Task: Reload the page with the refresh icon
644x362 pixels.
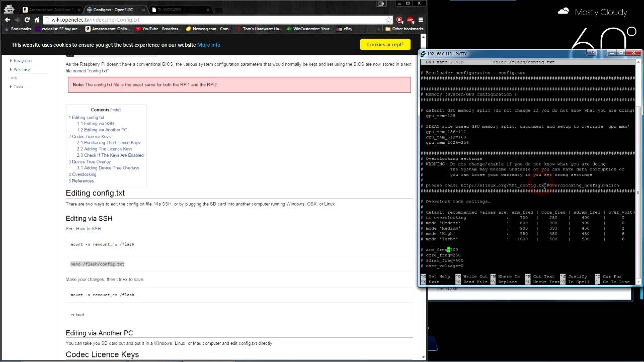Action: [x=27, y=20]
